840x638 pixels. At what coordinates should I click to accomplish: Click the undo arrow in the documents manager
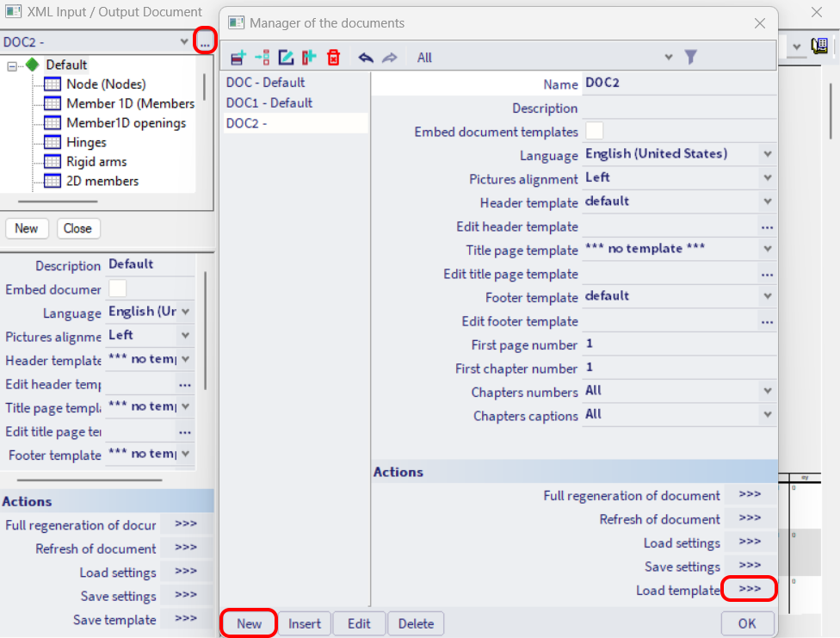366,58
